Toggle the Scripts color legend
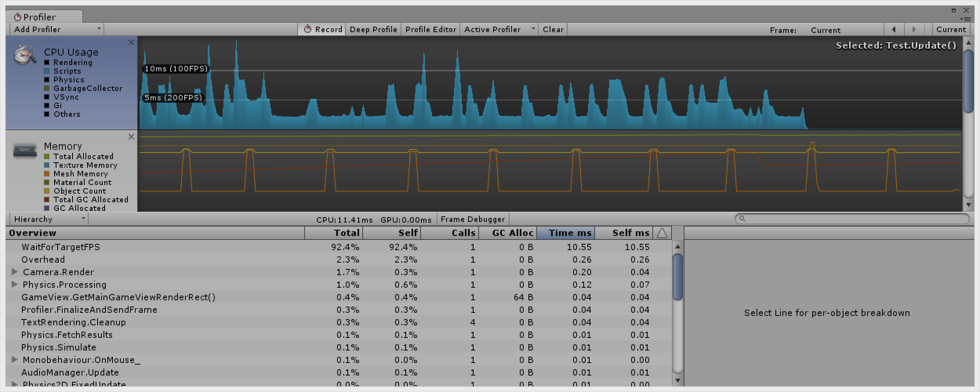The height and width of the screenshot is (392, 980). click(x=47, y=71)
